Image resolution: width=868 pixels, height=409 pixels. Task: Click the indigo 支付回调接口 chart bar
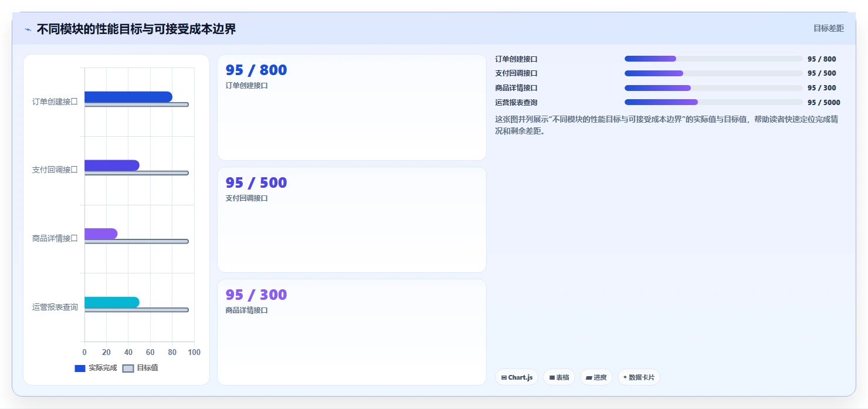(112, 165)
